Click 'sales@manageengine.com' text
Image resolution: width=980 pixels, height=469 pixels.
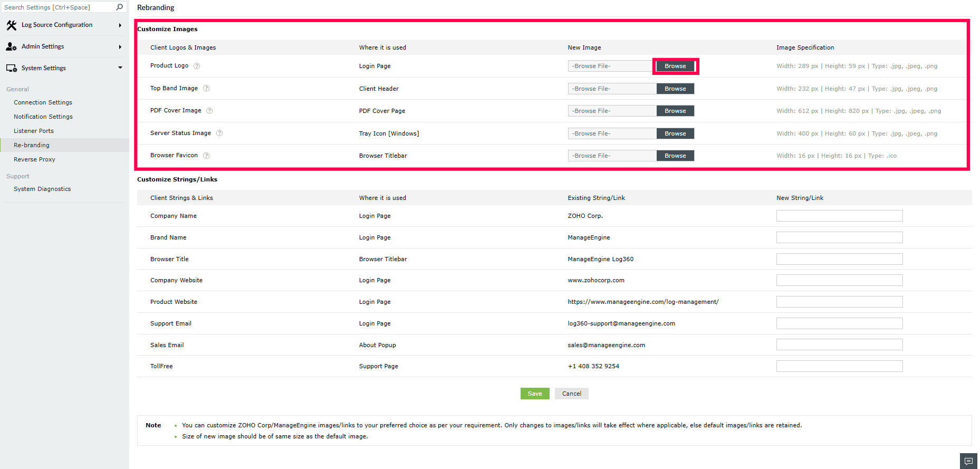pos(607,345)
